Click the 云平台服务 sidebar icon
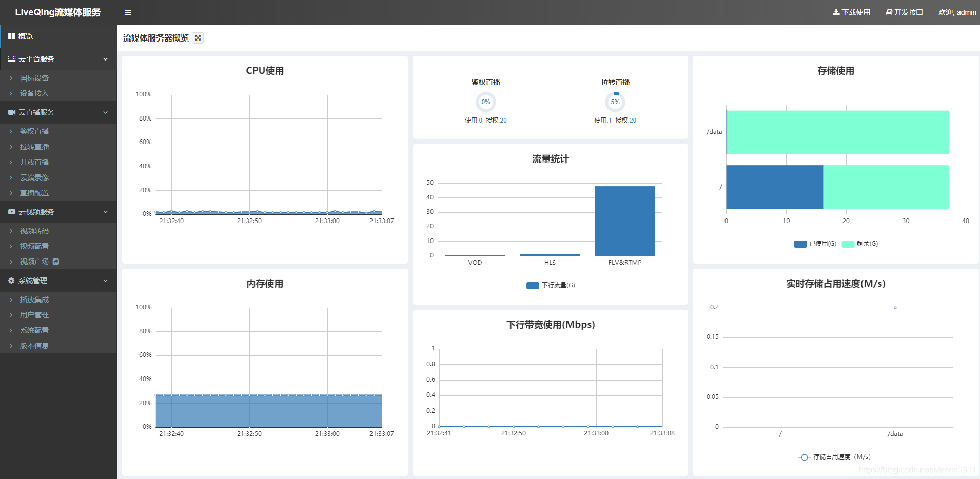980x479 pixels. [x=11, y=59]
